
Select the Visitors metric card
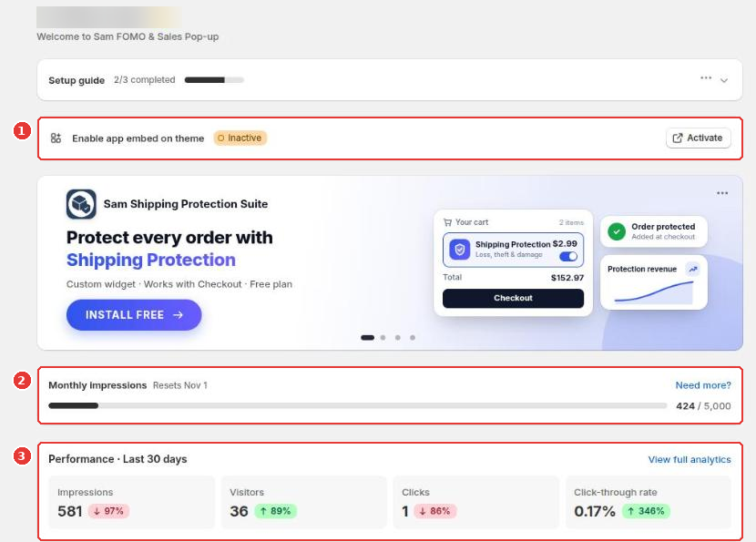(x=303, y=502)
